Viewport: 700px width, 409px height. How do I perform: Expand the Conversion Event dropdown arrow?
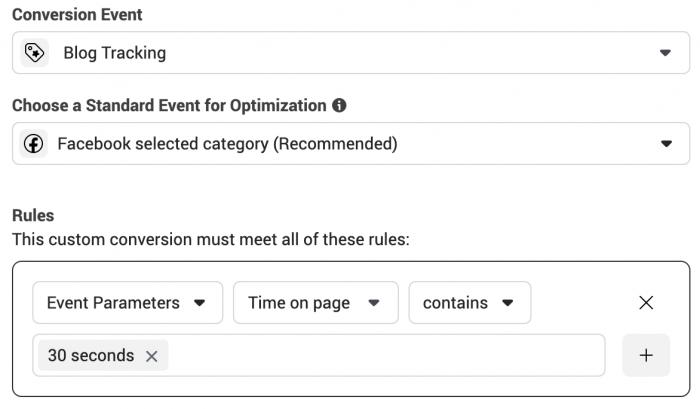click(x=666, y=53)
